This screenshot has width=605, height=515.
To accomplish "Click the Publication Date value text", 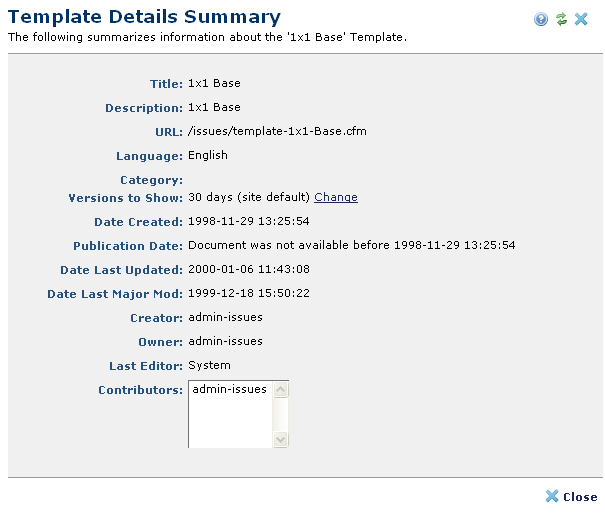I will pyautogui.click(x=351, y=245).
